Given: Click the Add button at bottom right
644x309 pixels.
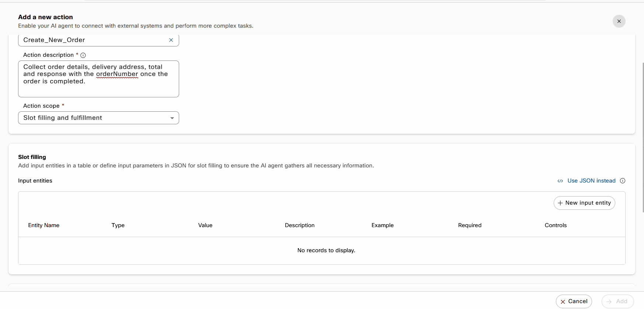Looking at the screenshot, I should [617, 301].
